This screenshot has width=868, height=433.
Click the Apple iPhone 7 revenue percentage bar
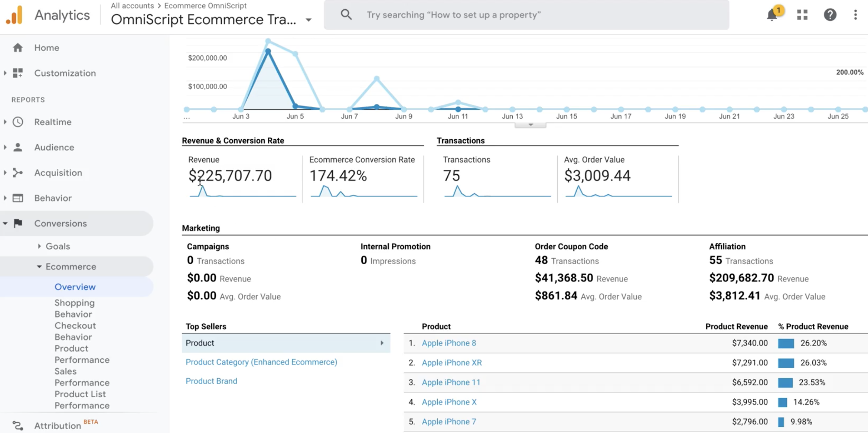coord(781,422)
